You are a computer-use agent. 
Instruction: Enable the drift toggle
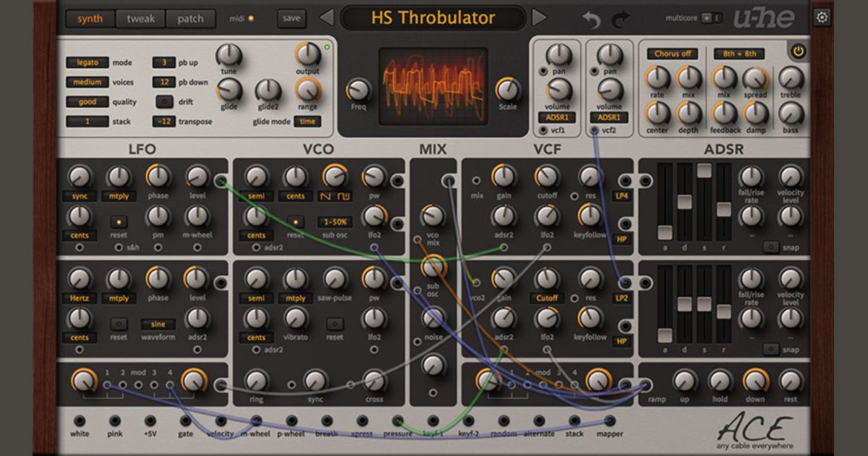tap(164, 102)
